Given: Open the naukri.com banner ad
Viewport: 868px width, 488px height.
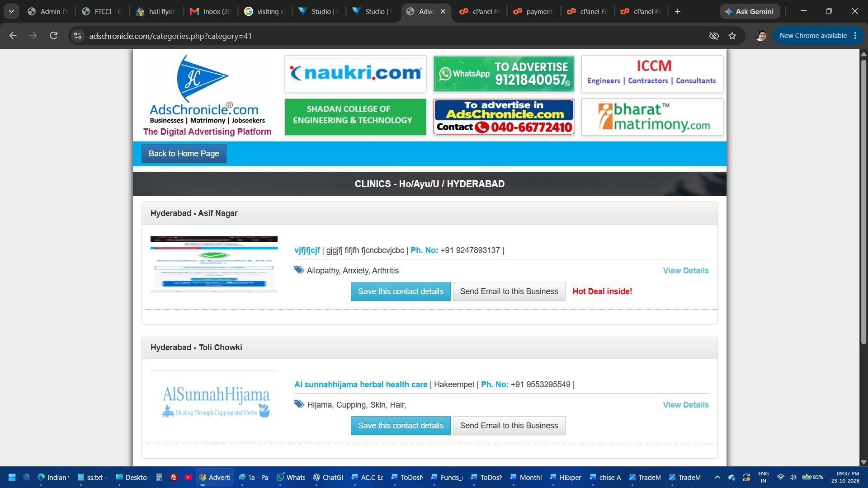Looking at the screenshot, I should 355,74.
